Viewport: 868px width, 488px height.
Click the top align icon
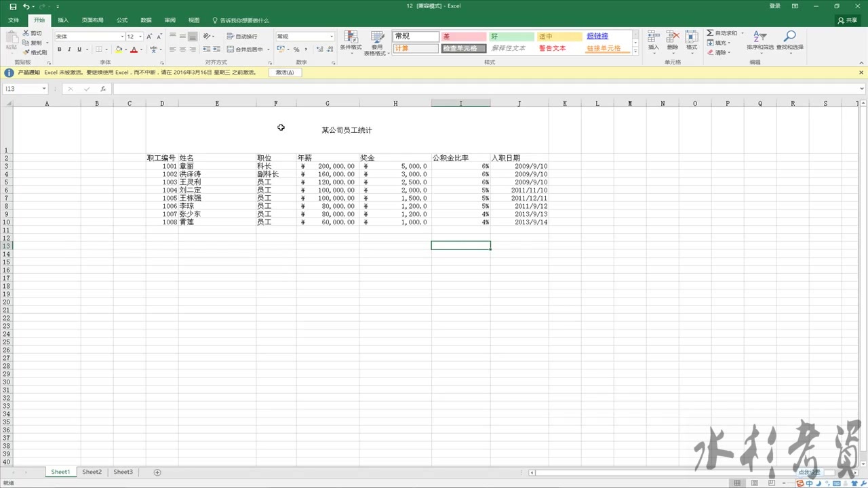[x=173, y=36]
